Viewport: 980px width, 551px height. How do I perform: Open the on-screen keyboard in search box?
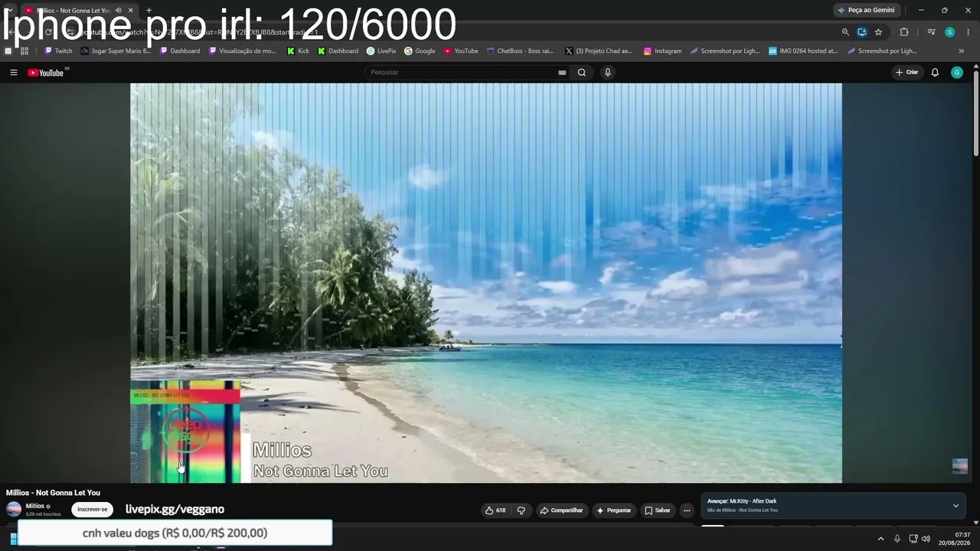coord(562,73)
